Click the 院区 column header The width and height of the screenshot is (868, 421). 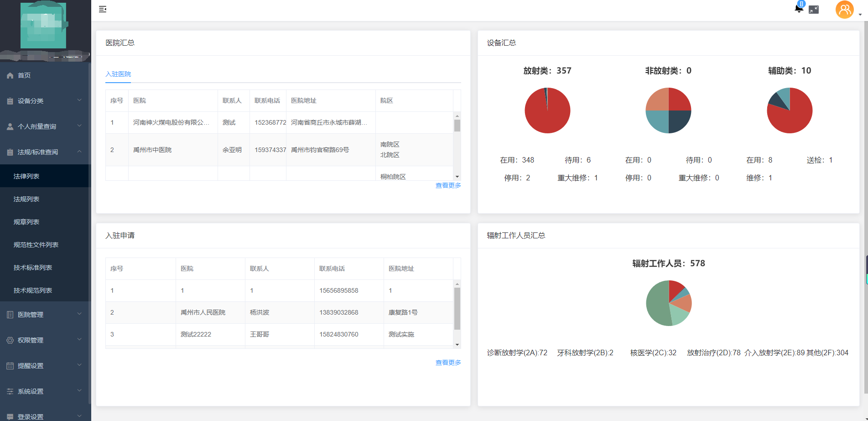pyautogui.click(x=386, y=100)
